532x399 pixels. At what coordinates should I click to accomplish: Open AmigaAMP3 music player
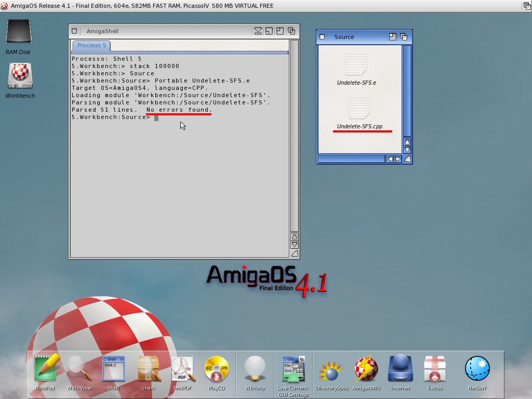tap(366, 369)
